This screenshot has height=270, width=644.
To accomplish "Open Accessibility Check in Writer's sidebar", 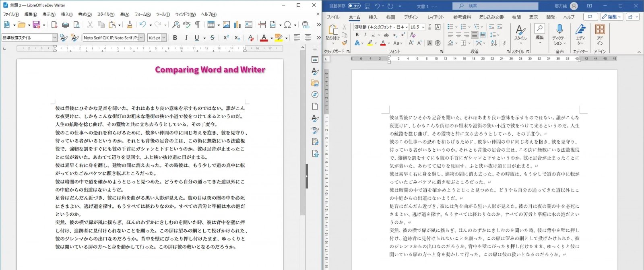I will tap(315, 153).
